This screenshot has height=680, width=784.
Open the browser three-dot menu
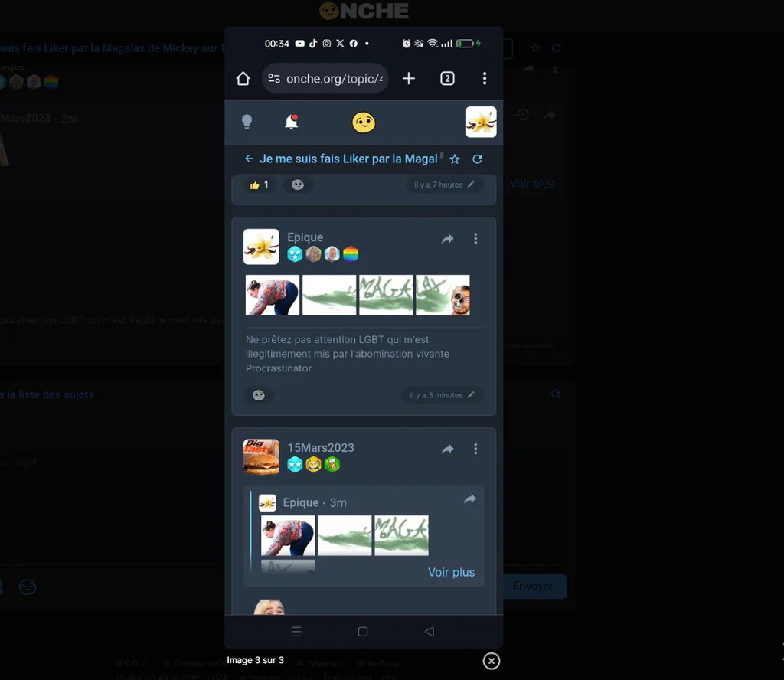click(x=484, y=79)
